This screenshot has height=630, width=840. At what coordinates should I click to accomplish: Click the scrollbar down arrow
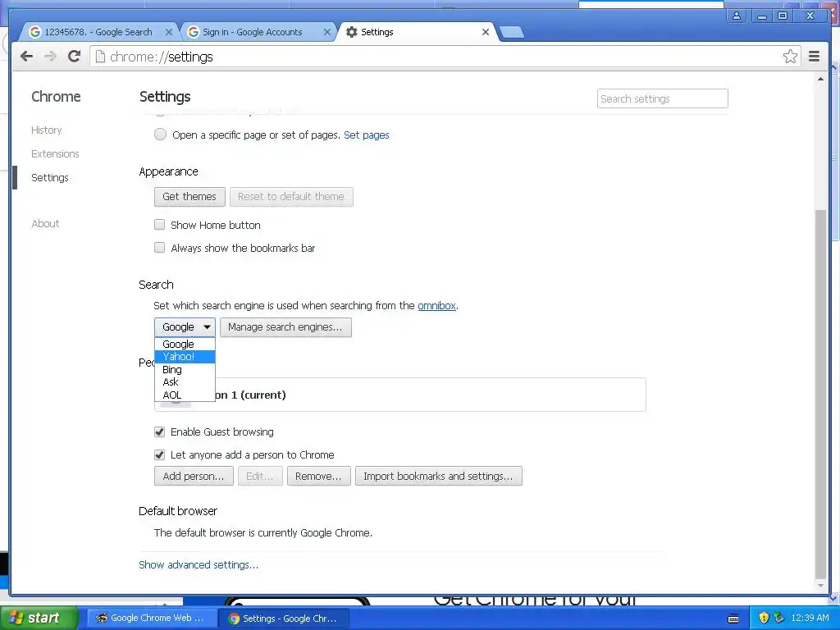[x=820, y=586]
